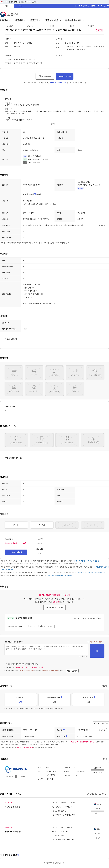Click the 장애인용 주차장 icon

click(16, 440)
